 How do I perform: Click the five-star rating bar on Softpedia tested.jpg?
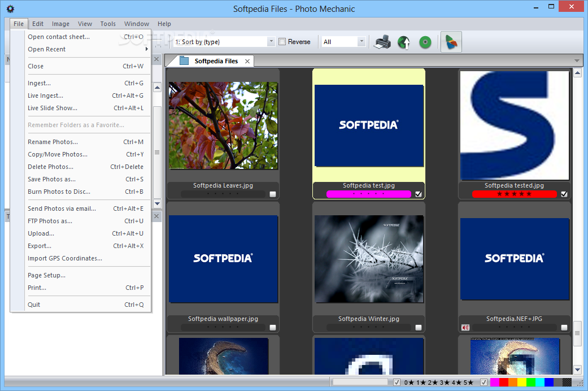514,194
